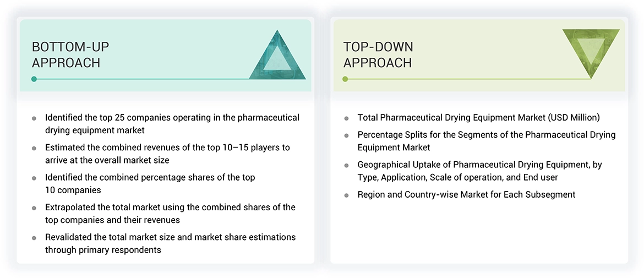644x278 pixels.
Task: Click 'Region and Country-wise Market for Each Subsegment'
Action: pyautogui.click(x=466, y=194)
